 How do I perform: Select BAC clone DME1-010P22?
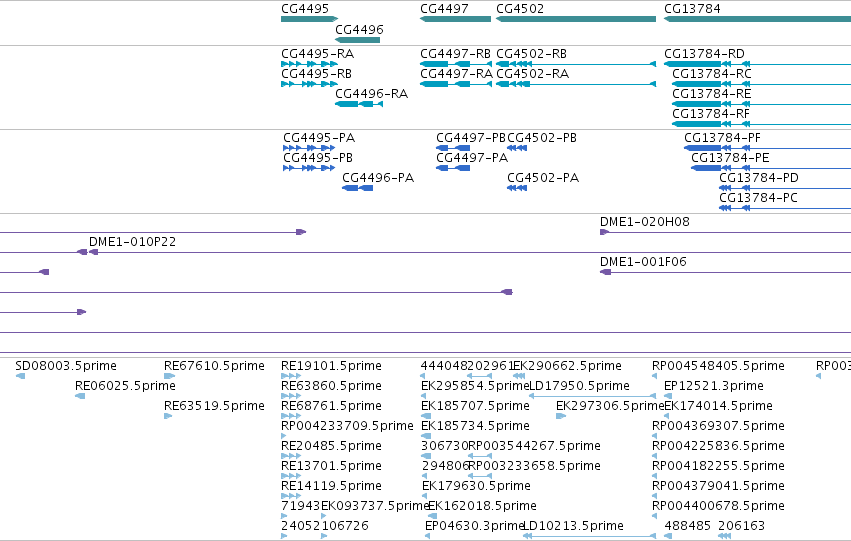[x=132, y=241]
